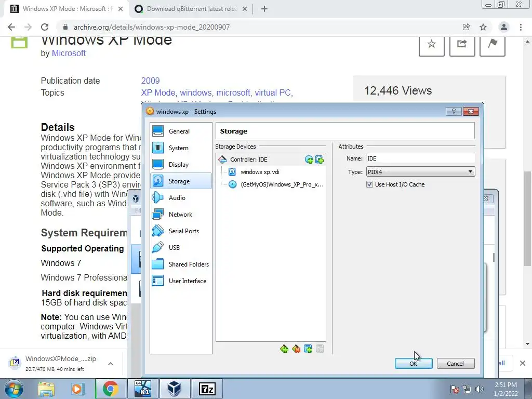Select windows xp.vdi hard disk entry
The height and width of the screenshot is (399, 532).
tap(260, 172)
